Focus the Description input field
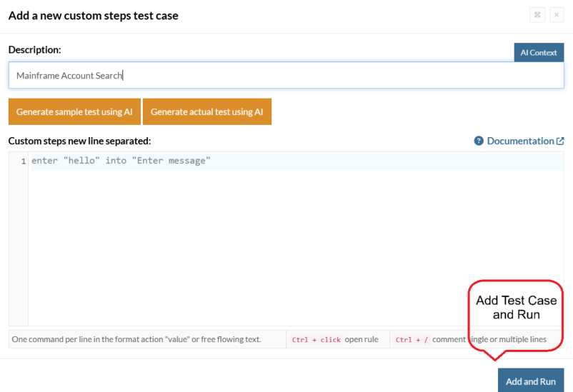Viewport: 573px width, 392px height. coord(286,76)
